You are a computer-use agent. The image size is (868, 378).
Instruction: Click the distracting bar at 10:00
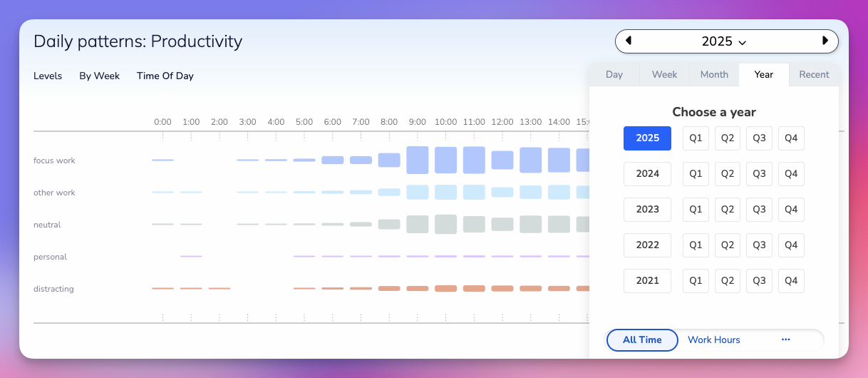(x=445, y=289)
